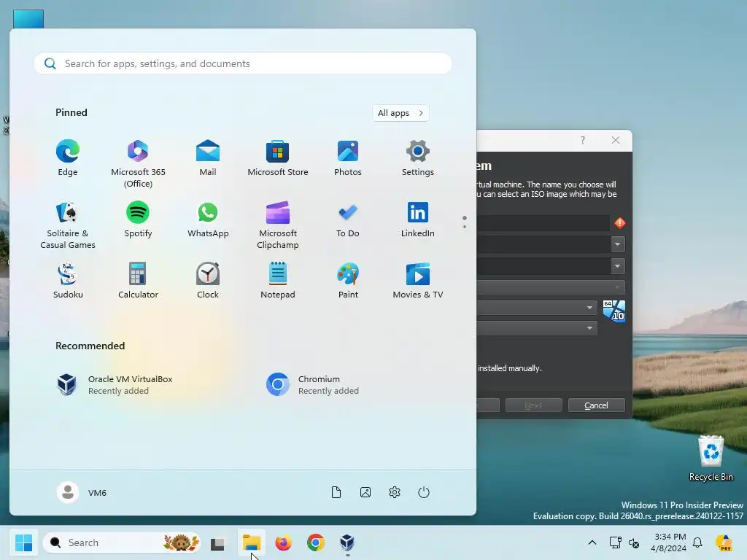
Task: Open the notification bell on taskbar
Action: point(697,542)
